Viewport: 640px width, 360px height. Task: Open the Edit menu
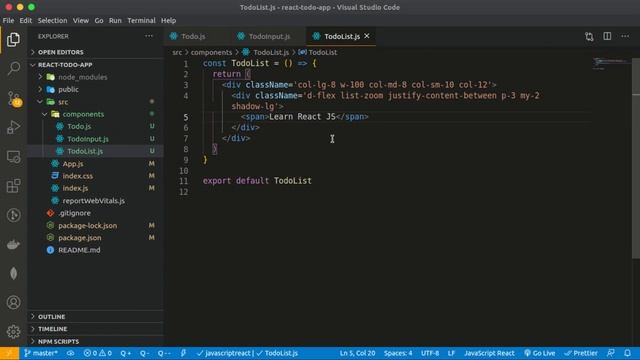click(26, 20)
